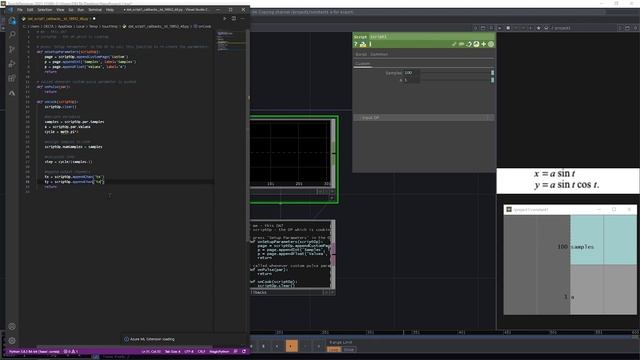Change MagicPython language mode in status bar
Image resolution: width=640 pixels, height=360 pixels.
219,351
